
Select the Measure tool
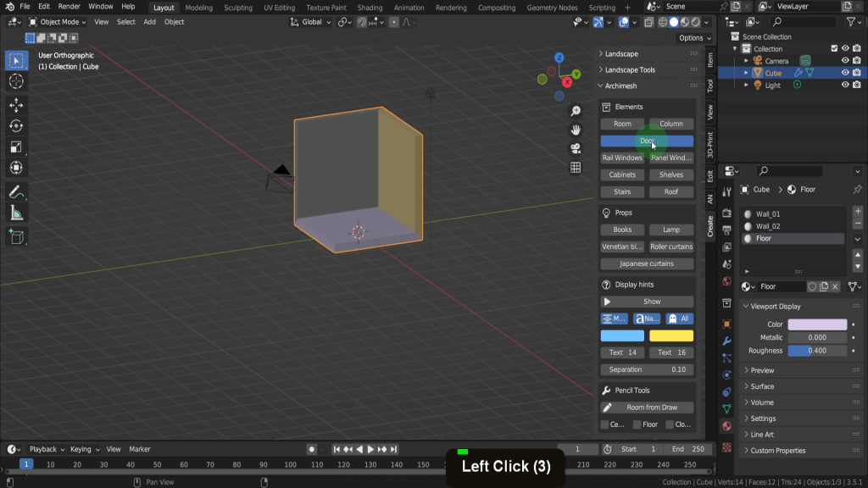[x=16, y=213]
